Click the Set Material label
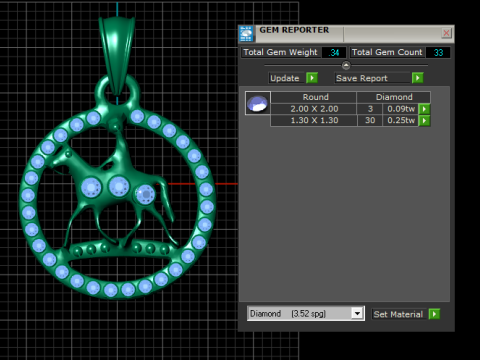480x360 pixels. [399, 314]
